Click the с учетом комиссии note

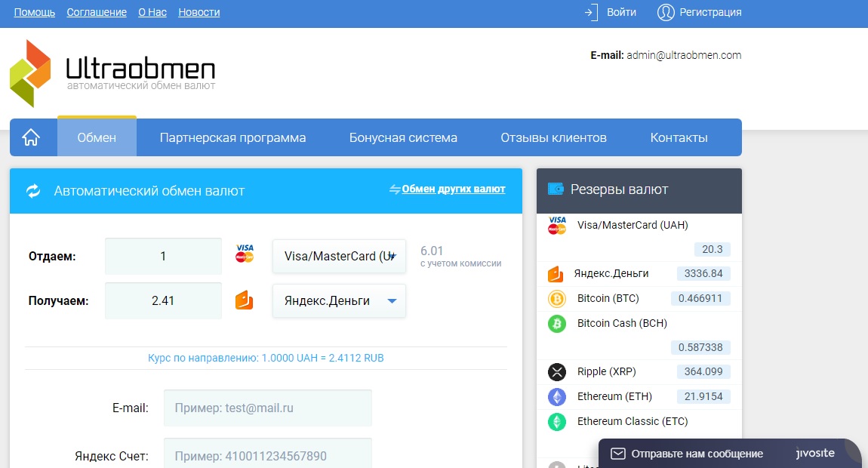[460, 263]
